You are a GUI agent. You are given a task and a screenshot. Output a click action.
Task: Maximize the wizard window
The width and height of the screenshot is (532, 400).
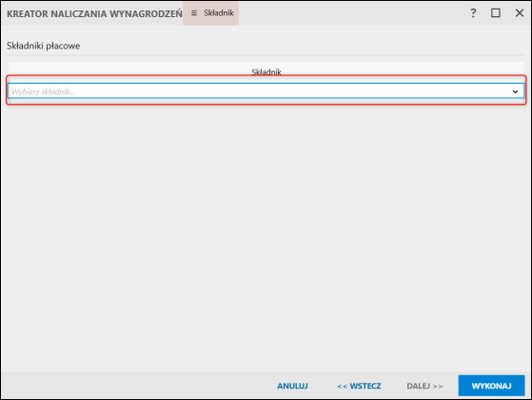click(x=496, y=13)
